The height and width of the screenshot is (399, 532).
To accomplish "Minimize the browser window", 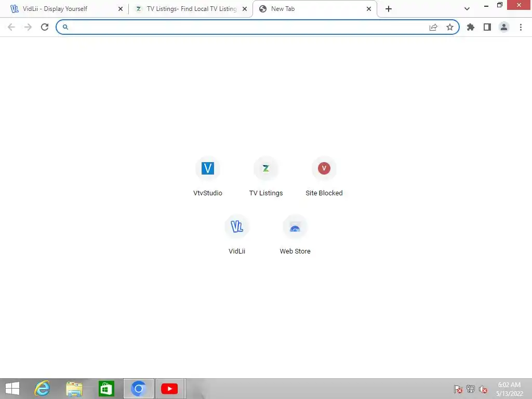I will [486, 5].
